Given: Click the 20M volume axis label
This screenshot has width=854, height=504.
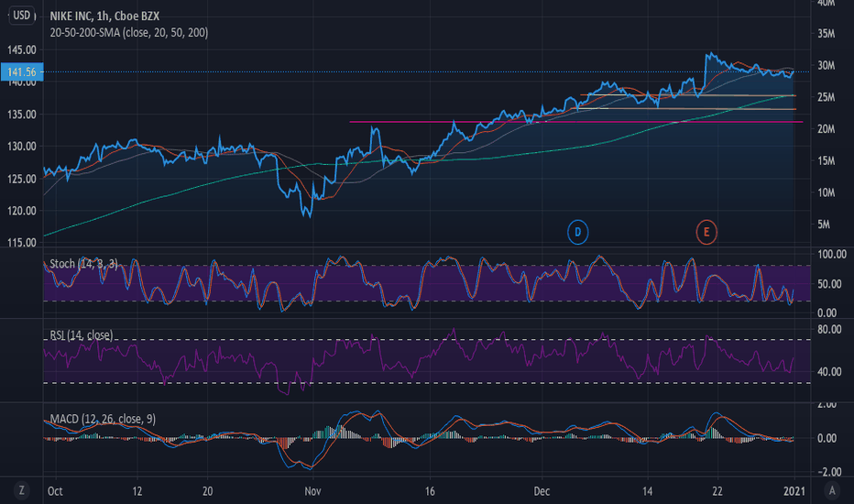Looking at the screenshot, I should pos(826,129).
